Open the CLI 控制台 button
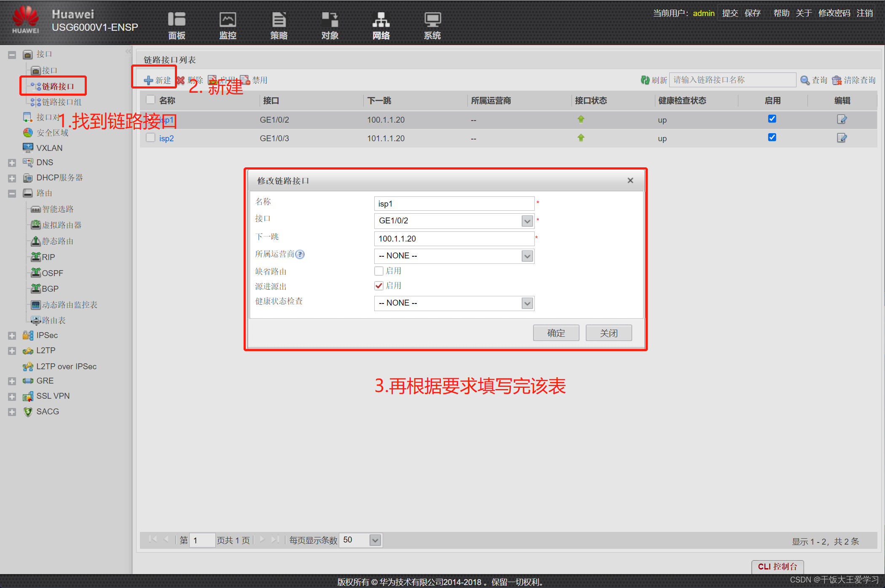This screenshot has width=885, height=588. click(778, 567)
